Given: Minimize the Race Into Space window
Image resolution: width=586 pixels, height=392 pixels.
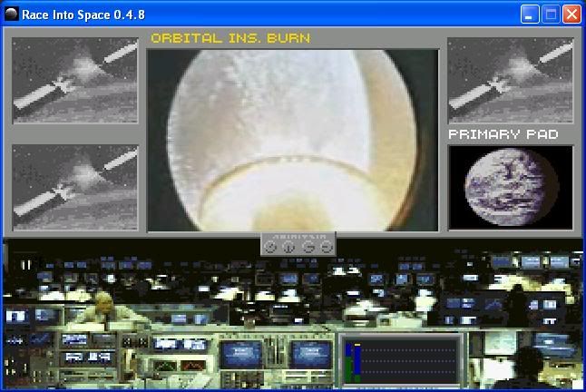Looking at the screenshot, I should [x=530, y=15].
